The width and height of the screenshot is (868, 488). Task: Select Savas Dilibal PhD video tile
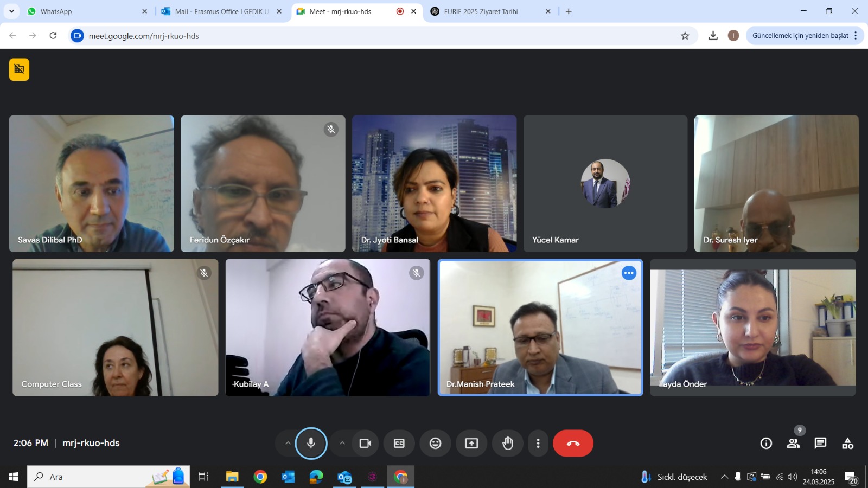[92, 183]
